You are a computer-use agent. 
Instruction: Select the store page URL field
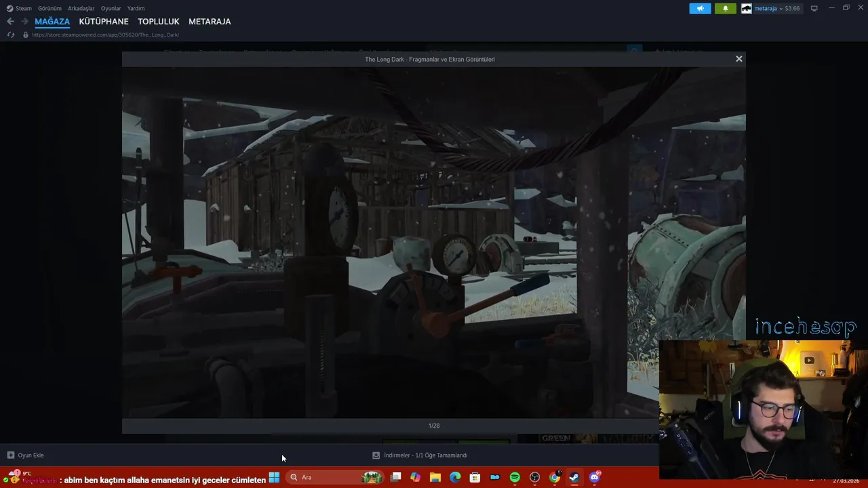pyautogui.click(x=105, y=35)
